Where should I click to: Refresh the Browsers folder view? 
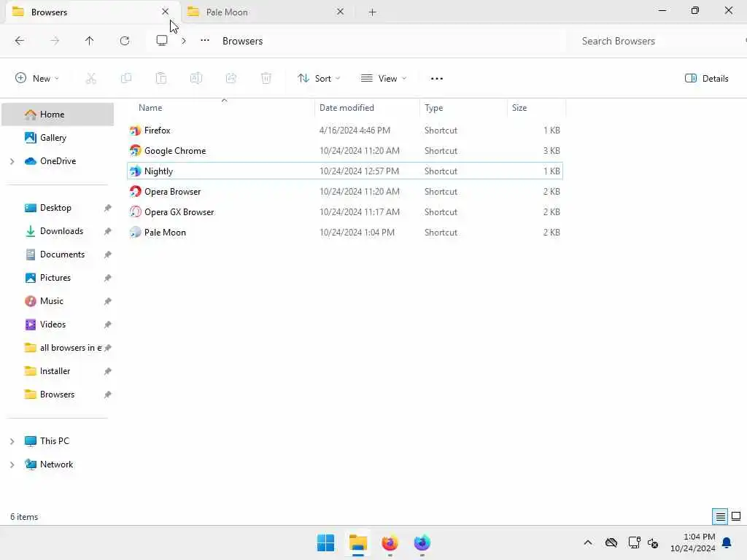pos(125,41)
